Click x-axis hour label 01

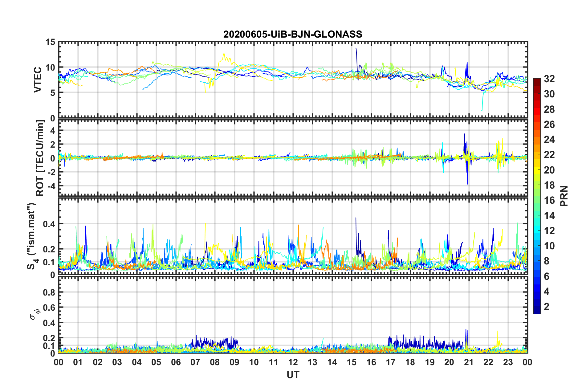click(78, 362)
